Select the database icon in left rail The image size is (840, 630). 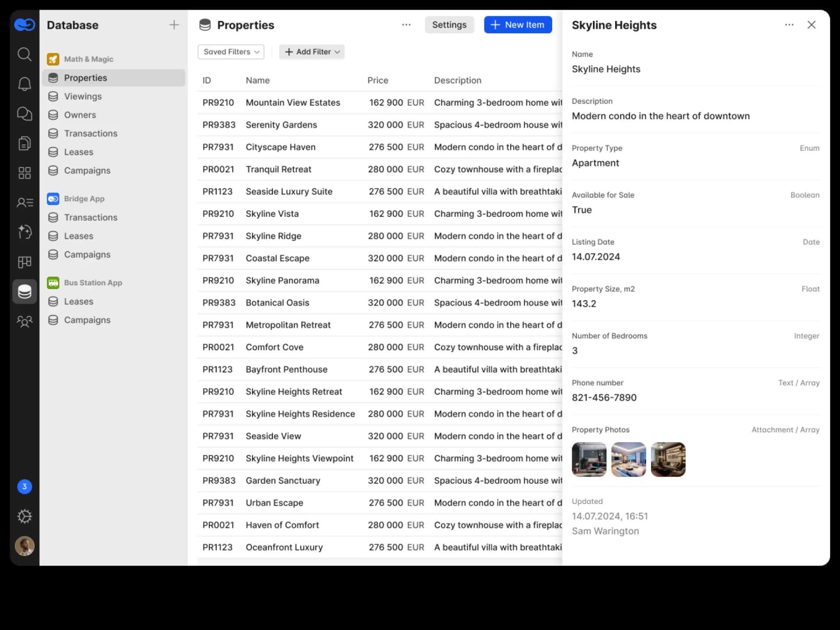[24, 291]
